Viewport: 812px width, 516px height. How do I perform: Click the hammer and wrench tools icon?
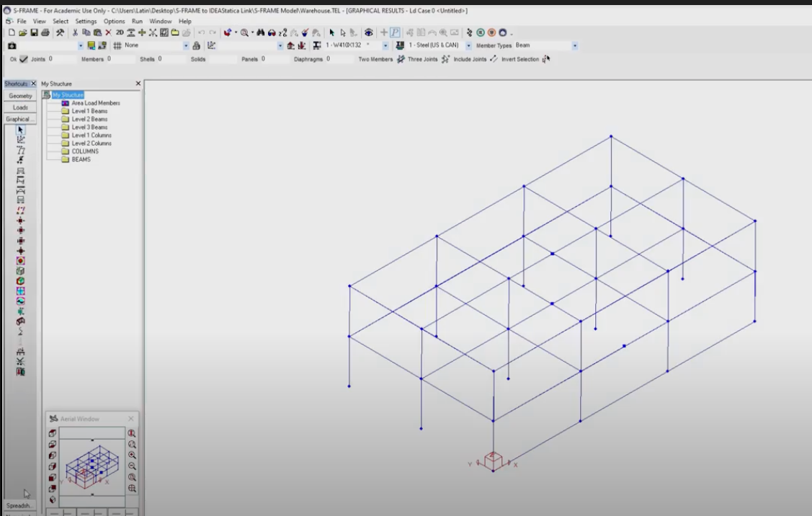(x=60, y=32)
